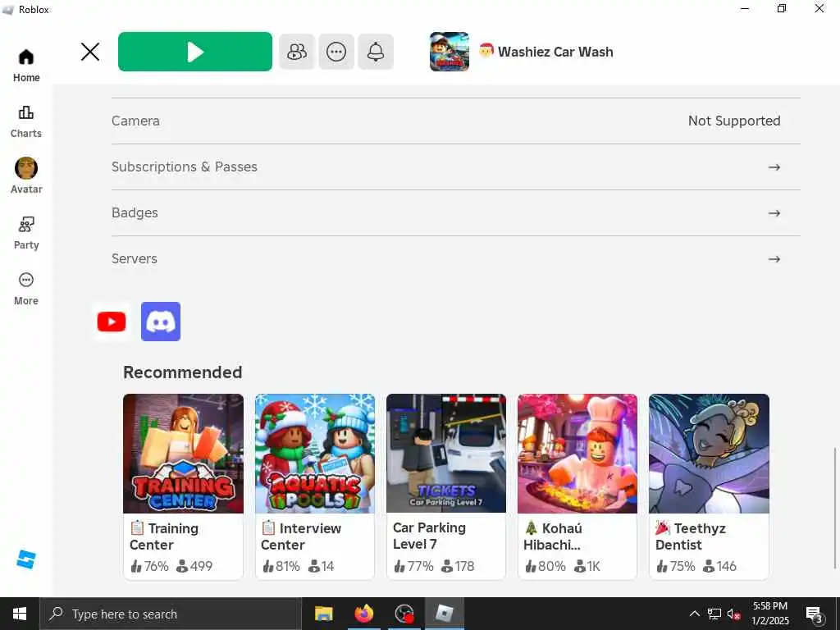Expand the Badges row arrow

coord(774,213)
